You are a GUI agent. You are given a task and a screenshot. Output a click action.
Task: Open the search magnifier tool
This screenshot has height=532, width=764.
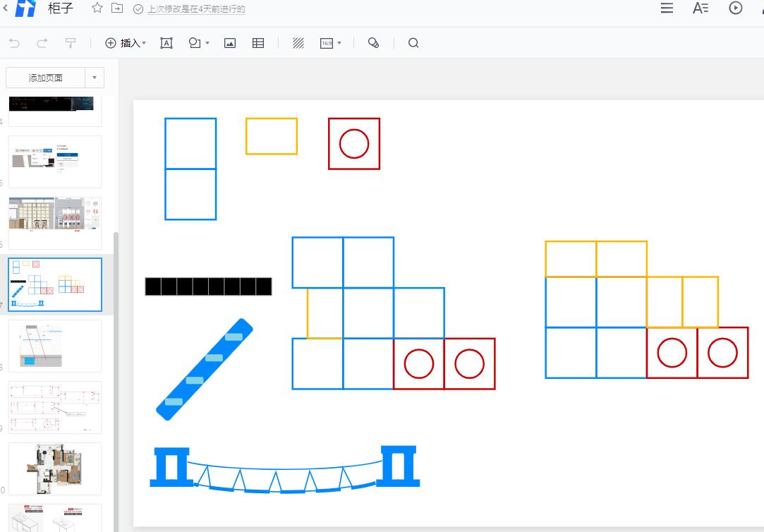(413, 43)
